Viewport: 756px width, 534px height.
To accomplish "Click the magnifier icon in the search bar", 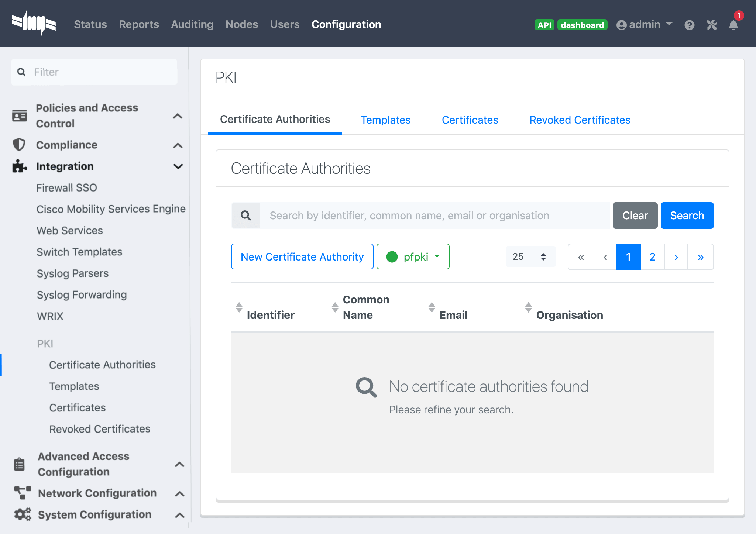I will point(245,215).
